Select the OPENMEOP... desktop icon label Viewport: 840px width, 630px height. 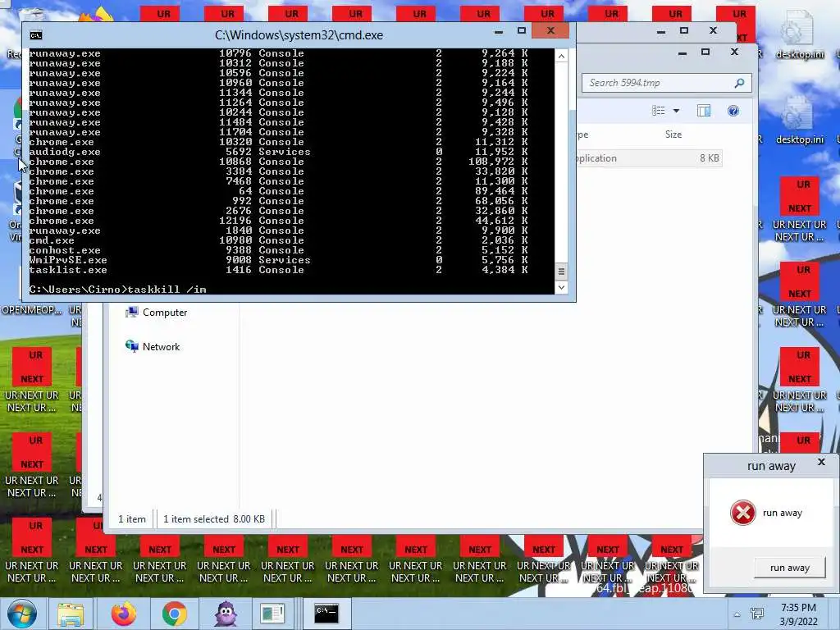click(x=32, y=310)
